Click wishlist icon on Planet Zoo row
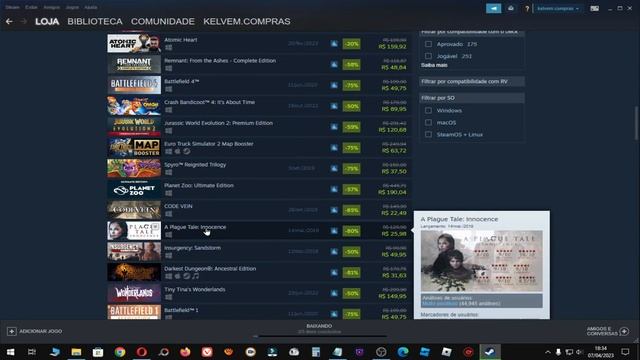 click(334, 189)
